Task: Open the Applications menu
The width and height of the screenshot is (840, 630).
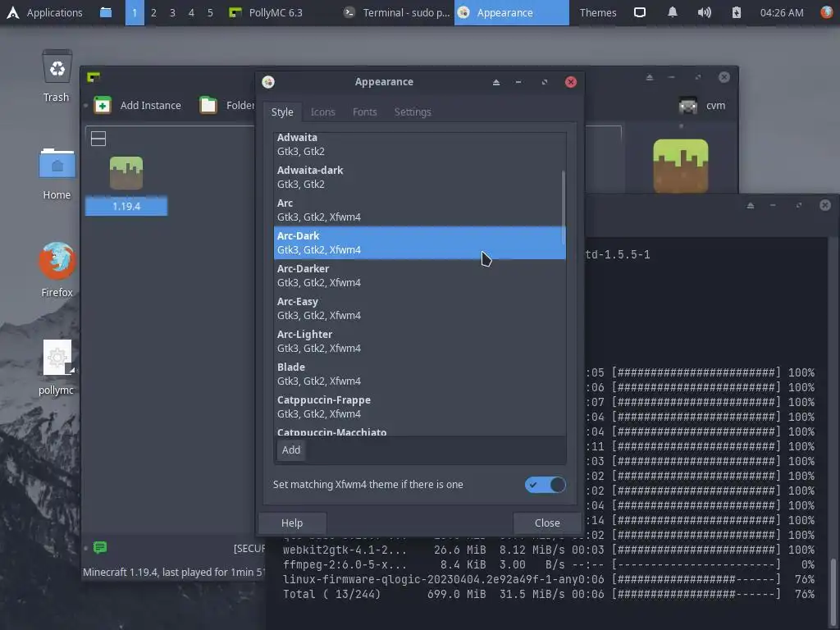Action: pos(44,12)
